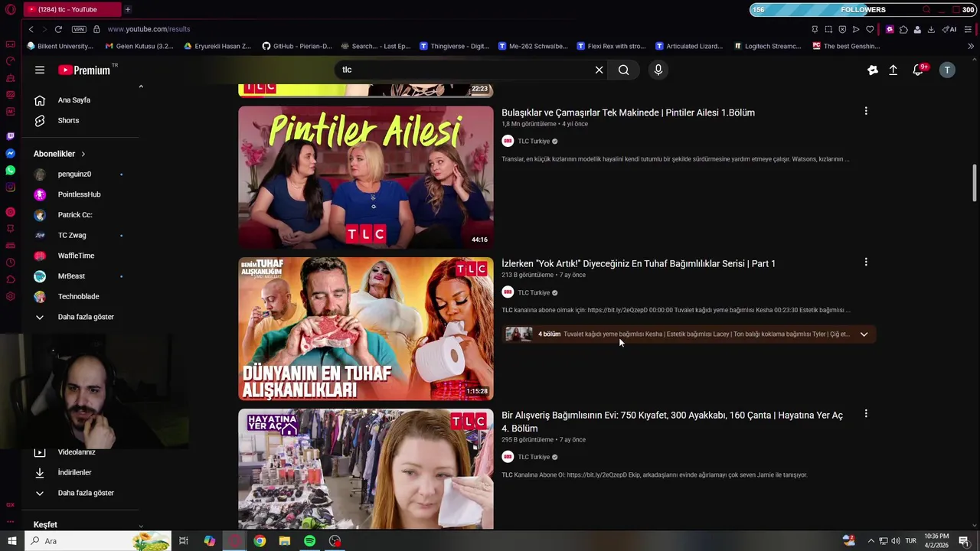Open Twitch in the Opera sidebar
Screen dimensions: 980x551
click(10, 136)
